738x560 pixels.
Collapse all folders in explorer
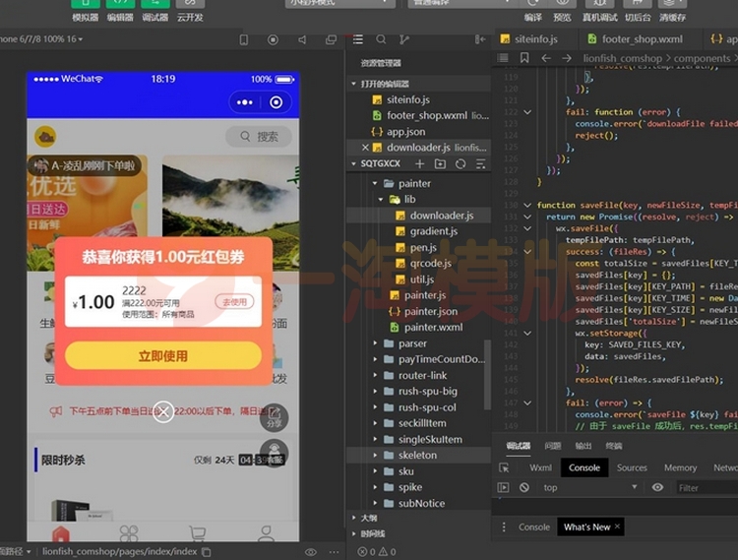tap(480, 163)
